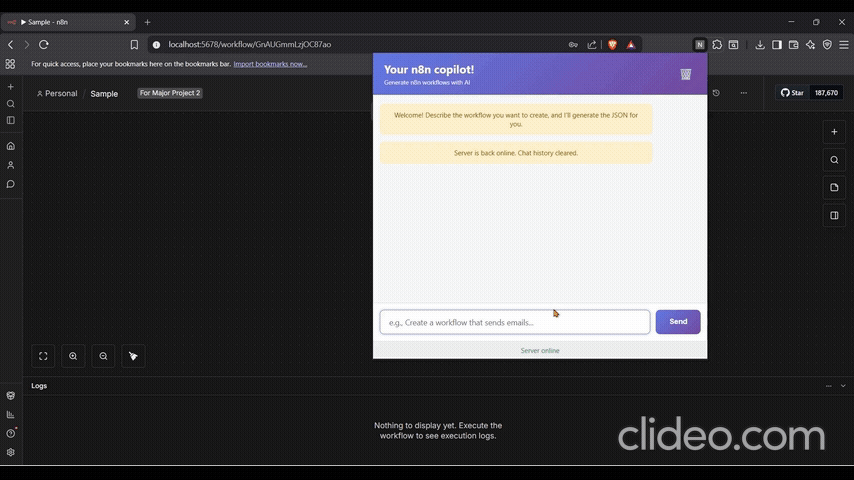The width and height of the screenshot is (854, 480).
Task: Add sticky note on canvas
Action: coord(834,187)
